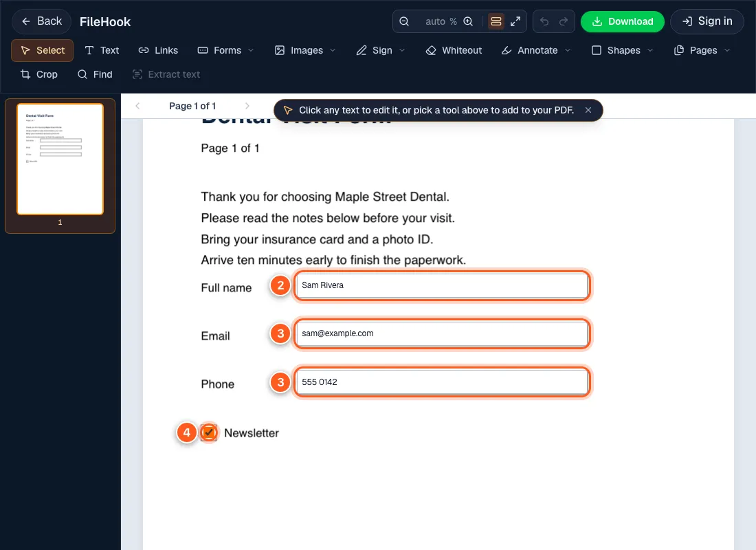Click the 'Full name' field label

point(226,287)
